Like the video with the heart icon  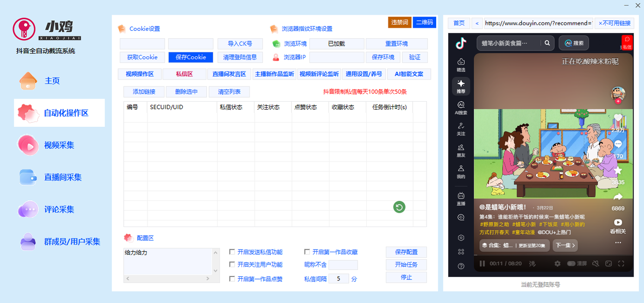click(618, 118)
